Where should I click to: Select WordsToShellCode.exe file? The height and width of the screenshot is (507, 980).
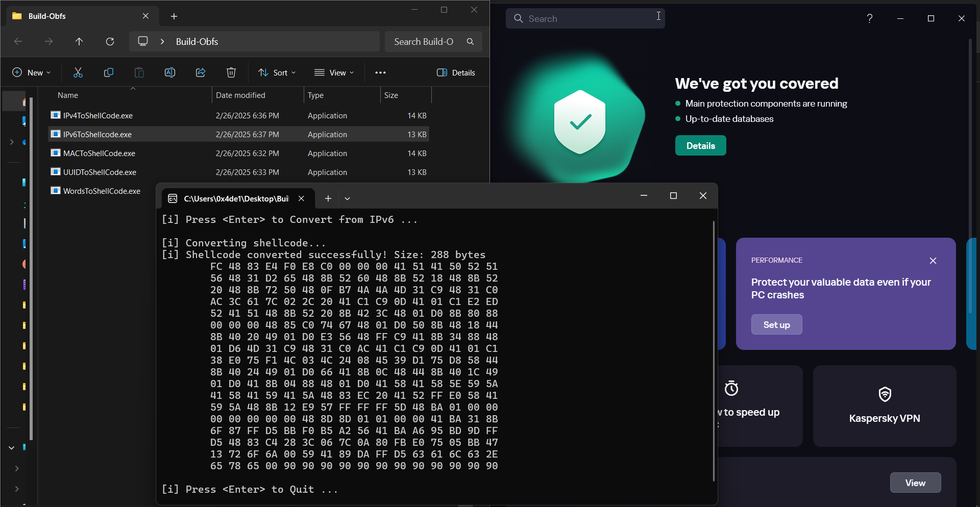101,191
